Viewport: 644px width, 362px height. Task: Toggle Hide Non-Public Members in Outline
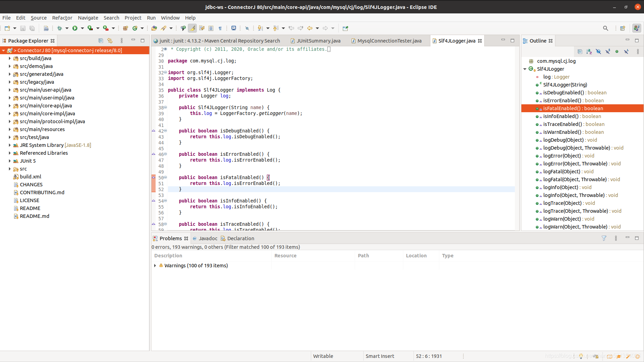point(617,51)
